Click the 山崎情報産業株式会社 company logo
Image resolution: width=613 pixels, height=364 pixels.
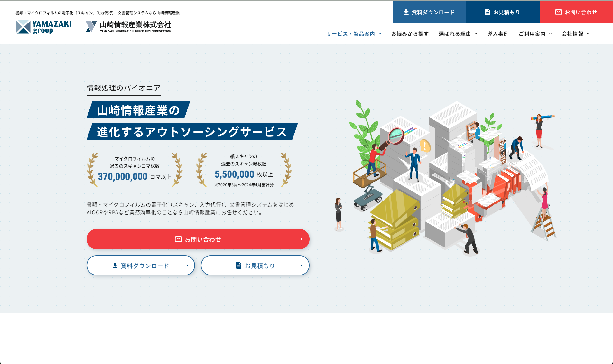(128, 27)
